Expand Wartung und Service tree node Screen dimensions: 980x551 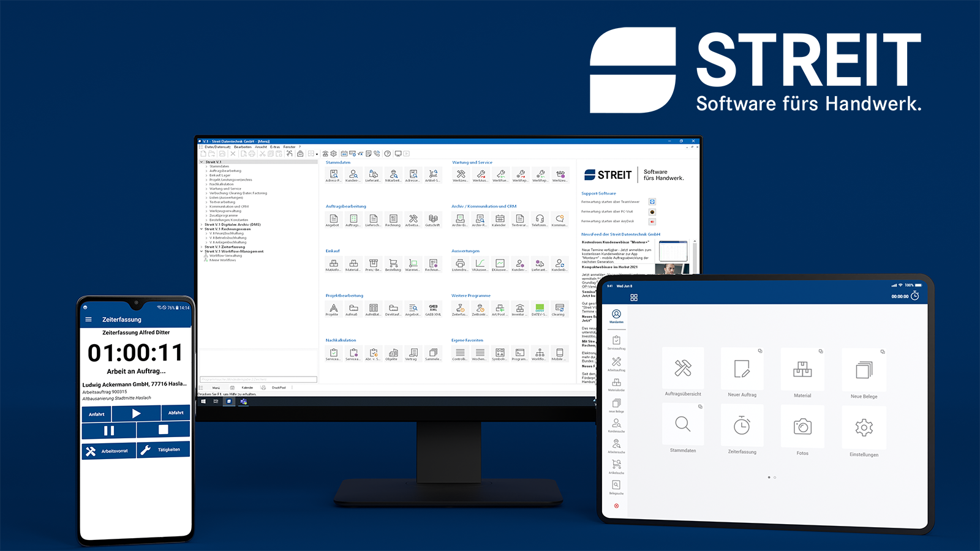pyautogui.click(x=206, y=189)
